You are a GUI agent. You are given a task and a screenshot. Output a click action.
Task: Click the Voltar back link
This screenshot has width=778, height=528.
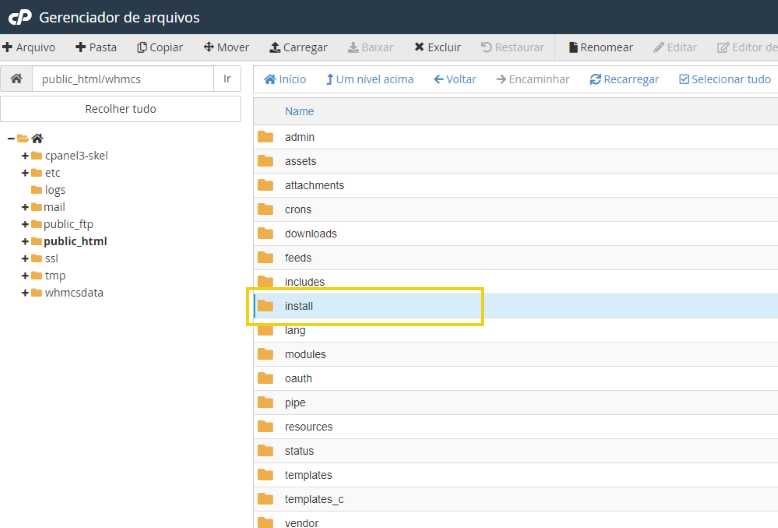click(455, 79)
